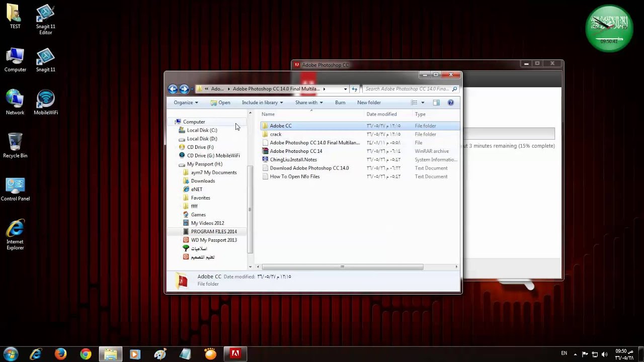Open the change view options arrow

pyautogui.click(x=423, y=103)
